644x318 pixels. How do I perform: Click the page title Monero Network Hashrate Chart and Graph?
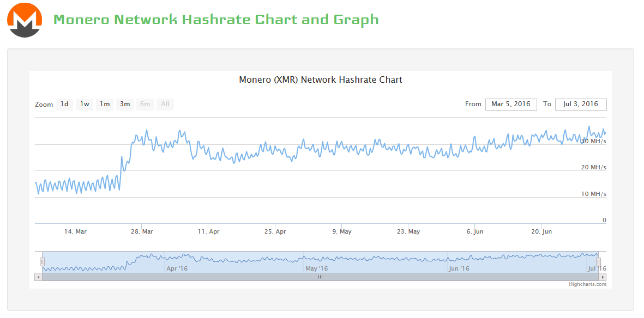(x=216, y=19)
